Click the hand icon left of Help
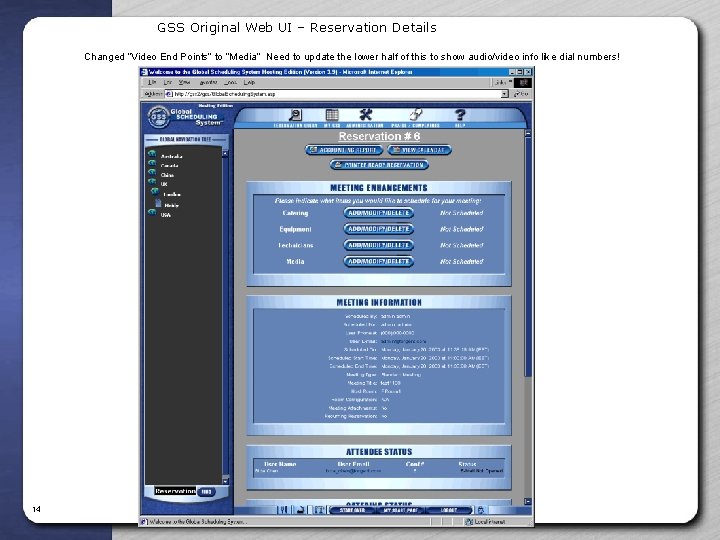Image resolution: width=720 pixels, height=540 pixels. pyautogui.click(x=416, y=114)
